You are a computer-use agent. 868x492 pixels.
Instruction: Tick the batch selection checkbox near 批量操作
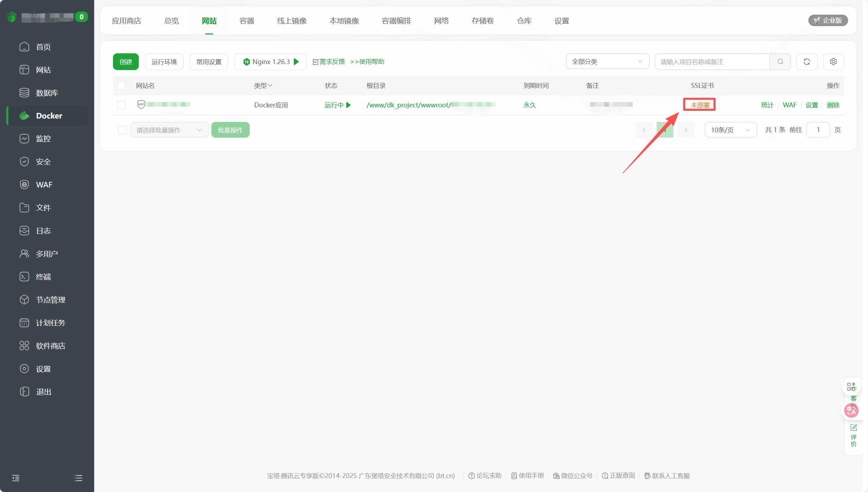coord(122,130)
